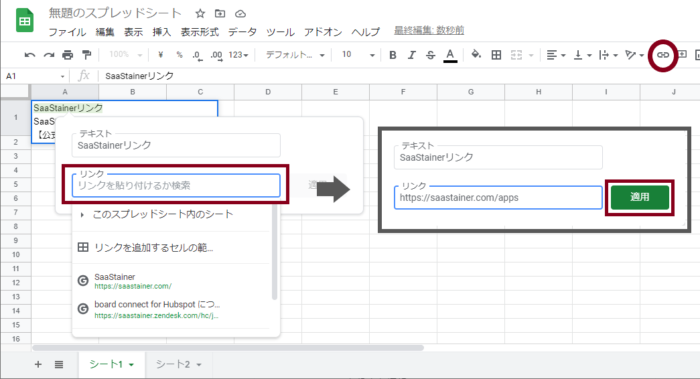
Task: Open the ヘルプ menu
Action: pyautogui.click(x=366, y=32)
